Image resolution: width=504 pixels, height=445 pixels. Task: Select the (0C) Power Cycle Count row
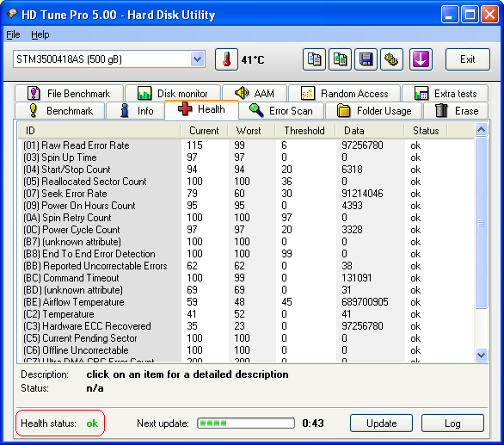pyautogui.click(x=246, y=230)
